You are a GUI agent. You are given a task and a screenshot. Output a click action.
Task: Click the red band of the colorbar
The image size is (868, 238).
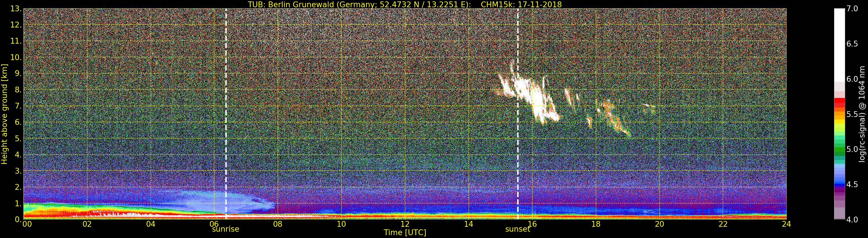[839, 102]
